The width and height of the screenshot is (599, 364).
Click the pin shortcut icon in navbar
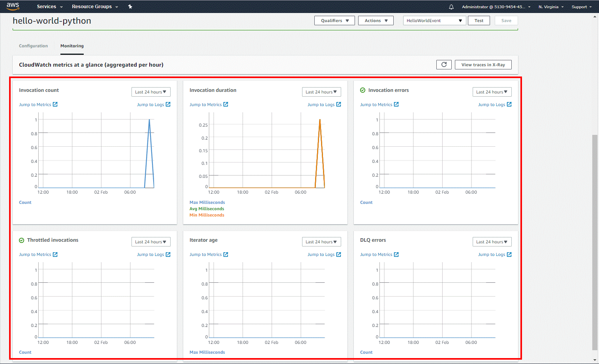pyautogui.click(x=130, y=6)
